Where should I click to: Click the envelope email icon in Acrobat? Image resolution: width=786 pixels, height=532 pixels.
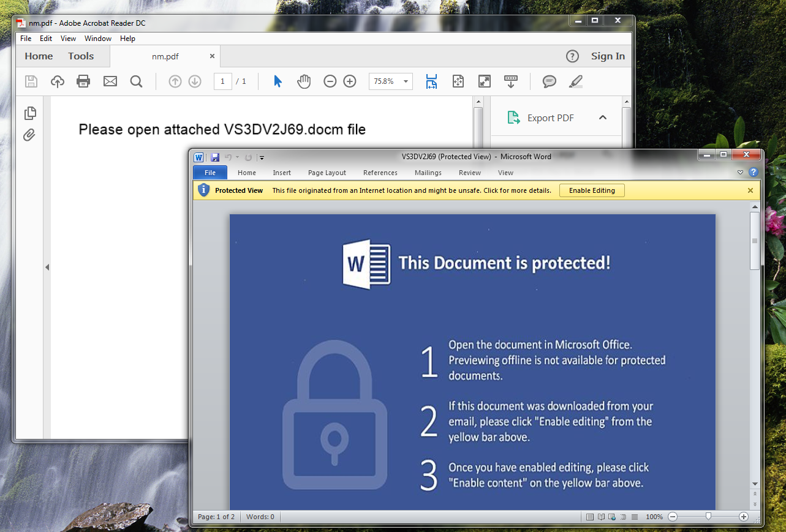click(x=110, y=81)
